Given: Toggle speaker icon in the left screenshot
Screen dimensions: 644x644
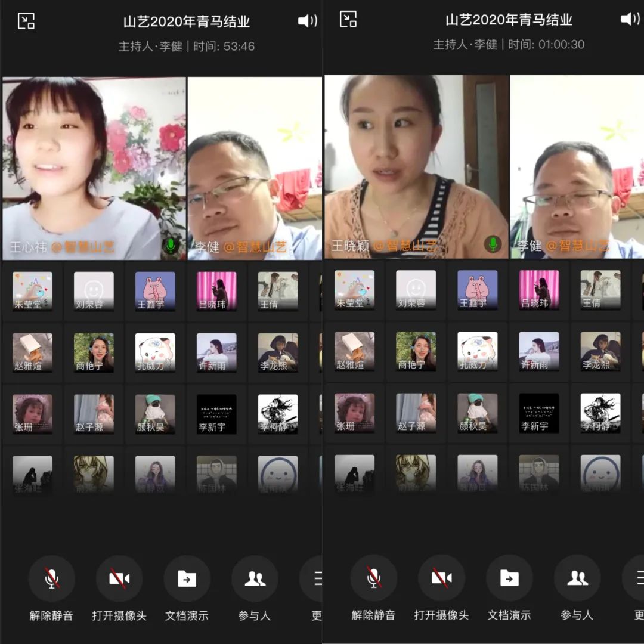Looking at the screenshot, I should point(307,21).
